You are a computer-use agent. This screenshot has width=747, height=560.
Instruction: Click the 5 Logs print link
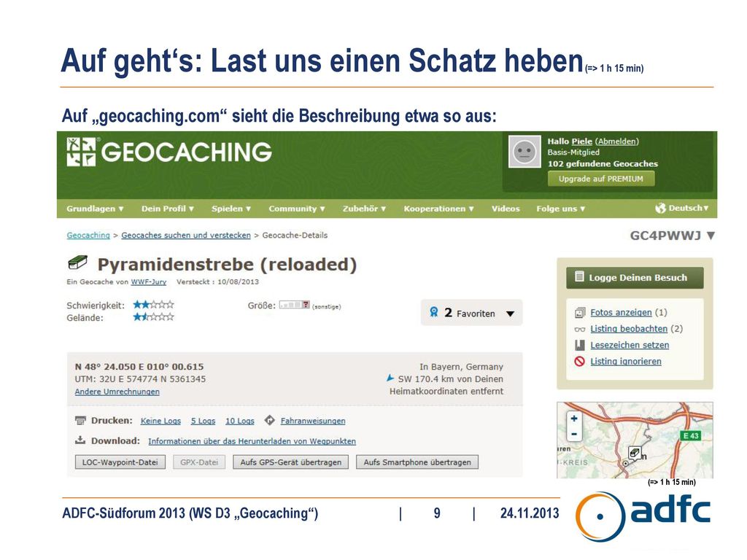click(203, 421)
